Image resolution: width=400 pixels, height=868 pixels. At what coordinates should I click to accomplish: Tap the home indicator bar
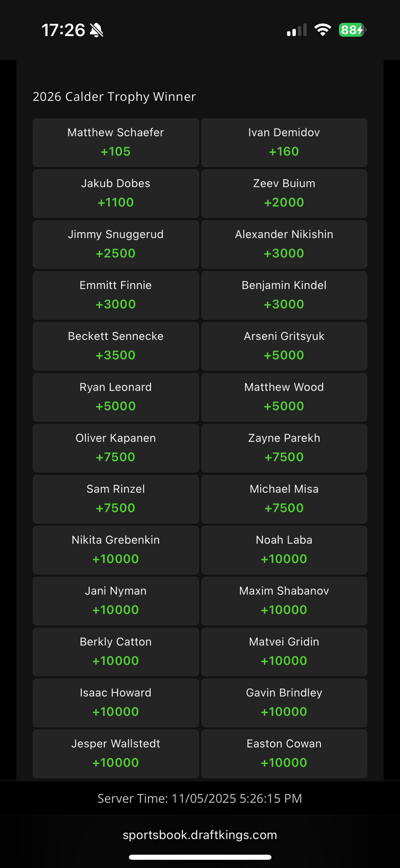[200, 857]
